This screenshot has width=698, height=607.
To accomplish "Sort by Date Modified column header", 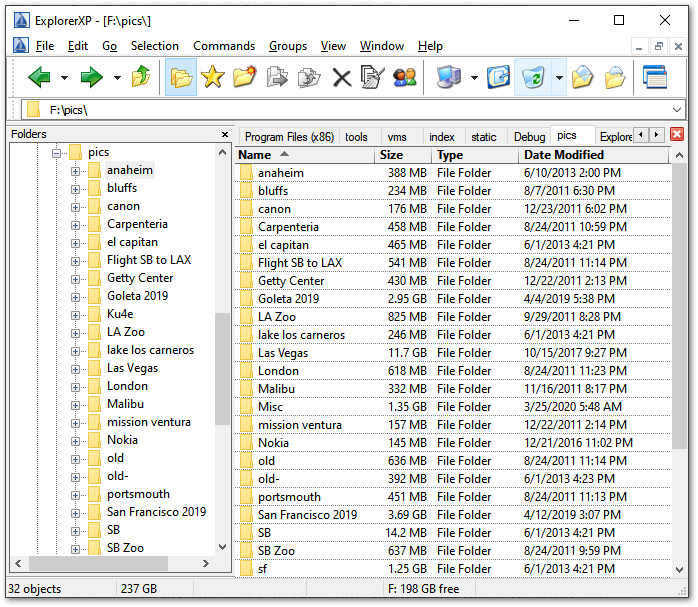I will pos(564,155).
